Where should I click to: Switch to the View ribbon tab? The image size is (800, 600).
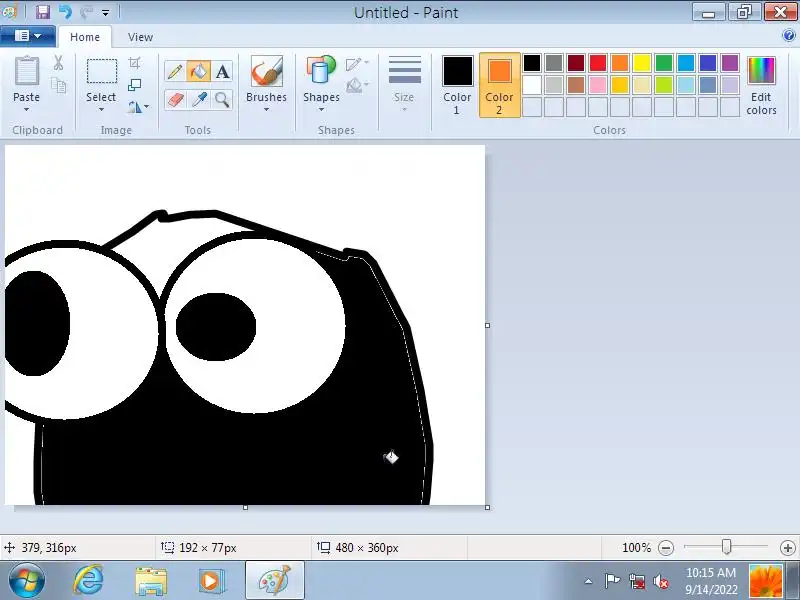coord(140,37)
